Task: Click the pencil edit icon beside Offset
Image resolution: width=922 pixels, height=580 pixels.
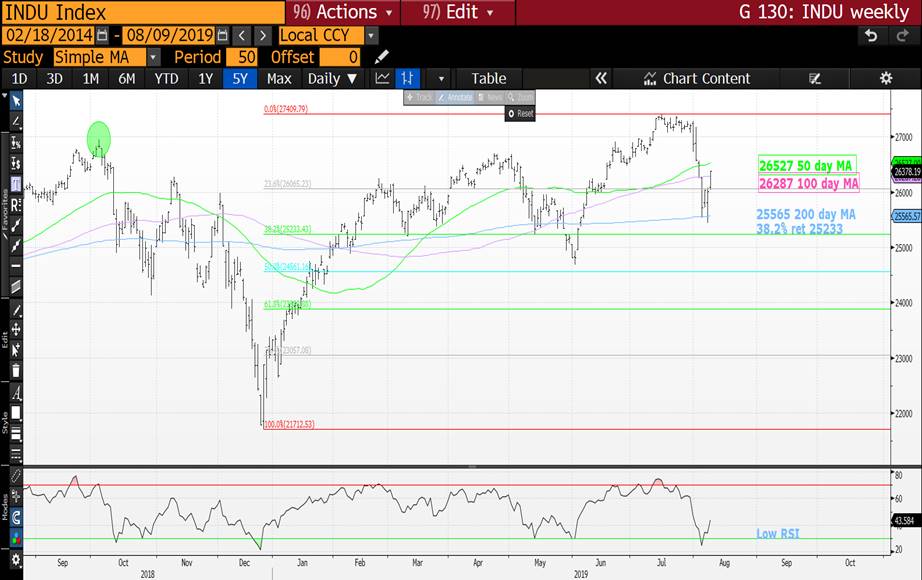Action: (381, 57)
